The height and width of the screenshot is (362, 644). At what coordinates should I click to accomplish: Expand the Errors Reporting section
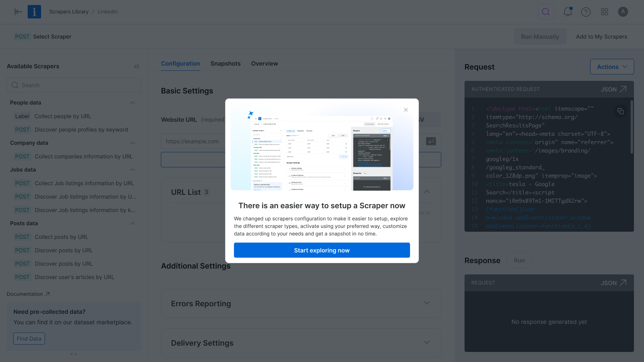426,303
